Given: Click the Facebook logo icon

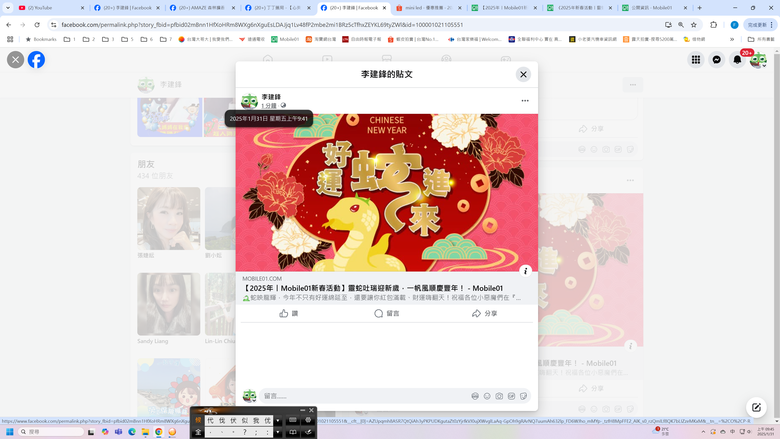Looking at the screenshot, I should coord(36,60).
